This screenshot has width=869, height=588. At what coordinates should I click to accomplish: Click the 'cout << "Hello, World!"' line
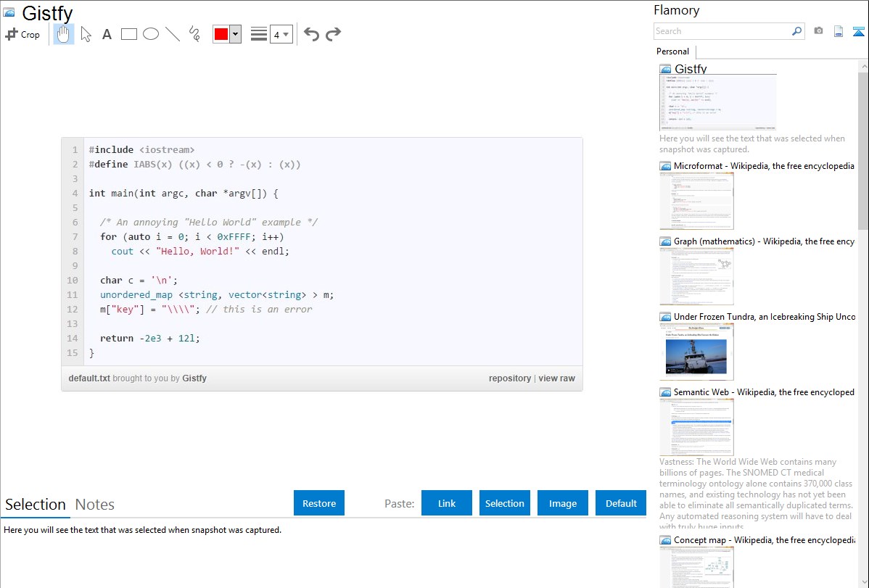point(200,251)
